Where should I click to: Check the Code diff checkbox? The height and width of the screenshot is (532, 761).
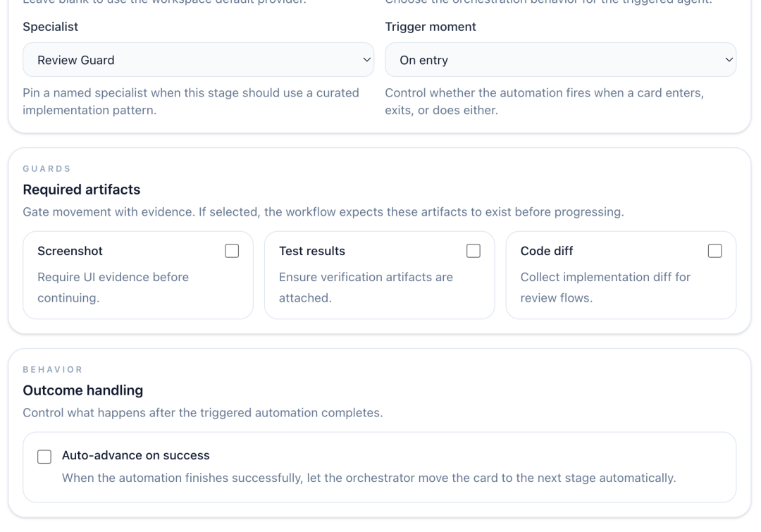click(715, 251)
